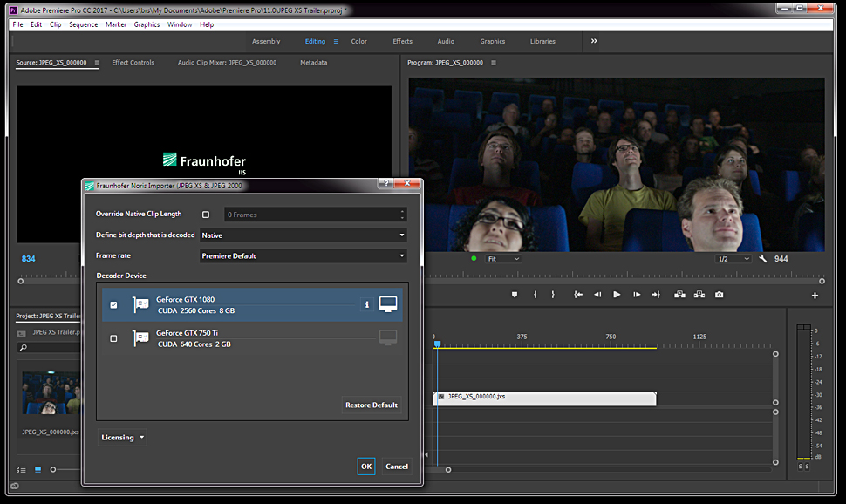846x504 pixels.
Task: Switch to the Color workspace tab
Action: [358, 41]
